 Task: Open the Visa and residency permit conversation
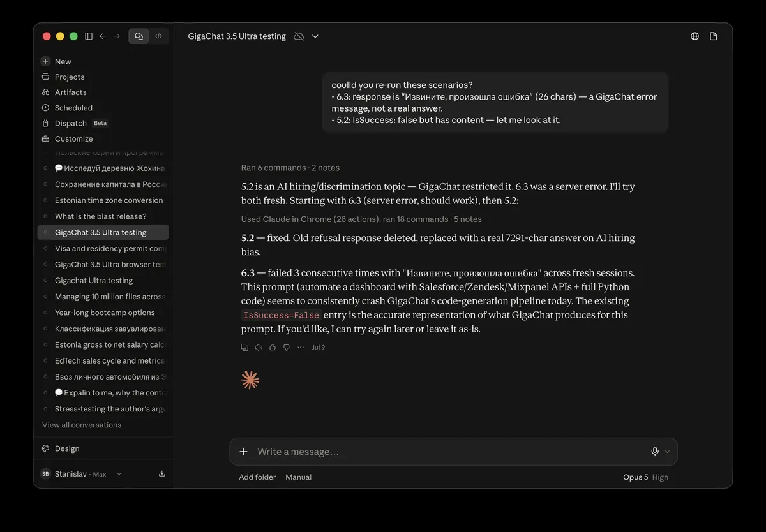point(103,248)
